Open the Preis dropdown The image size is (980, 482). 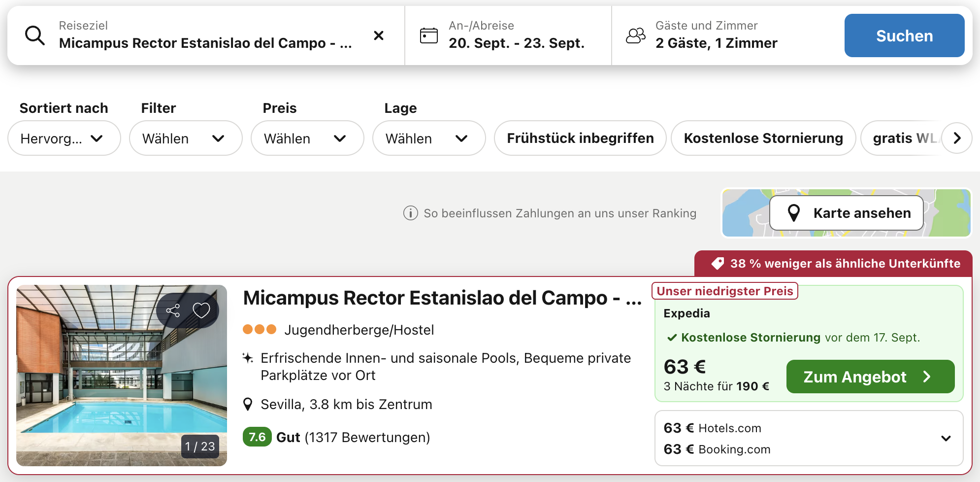tap(307, 138)
